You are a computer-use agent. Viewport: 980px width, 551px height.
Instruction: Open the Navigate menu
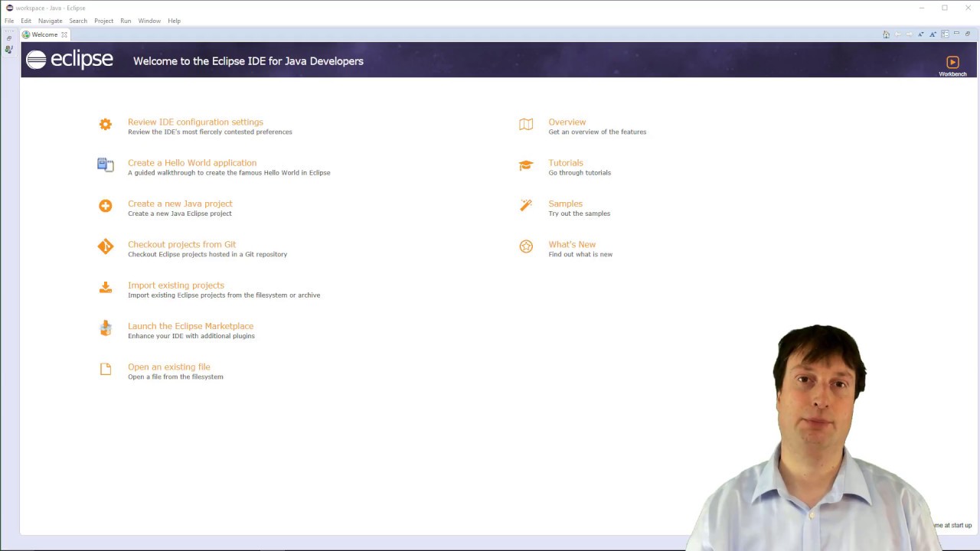(x=51, y=21)
